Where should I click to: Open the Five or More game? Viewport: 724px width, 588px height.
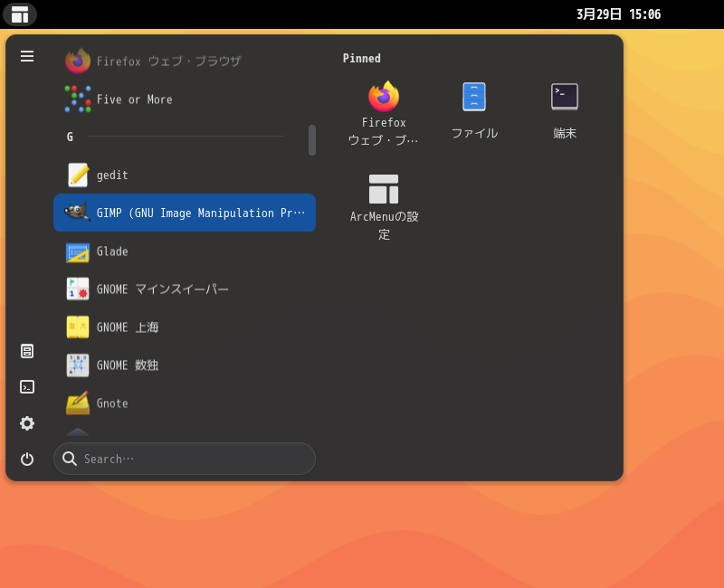[x=185, y=100]
